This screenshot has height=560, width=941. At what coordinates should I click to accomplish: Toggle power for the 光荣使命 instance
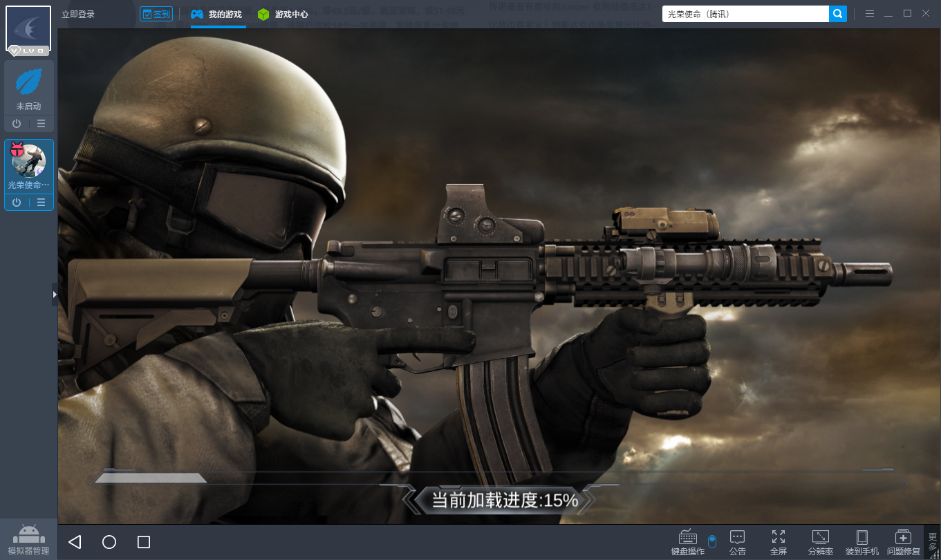coord(17,202)
